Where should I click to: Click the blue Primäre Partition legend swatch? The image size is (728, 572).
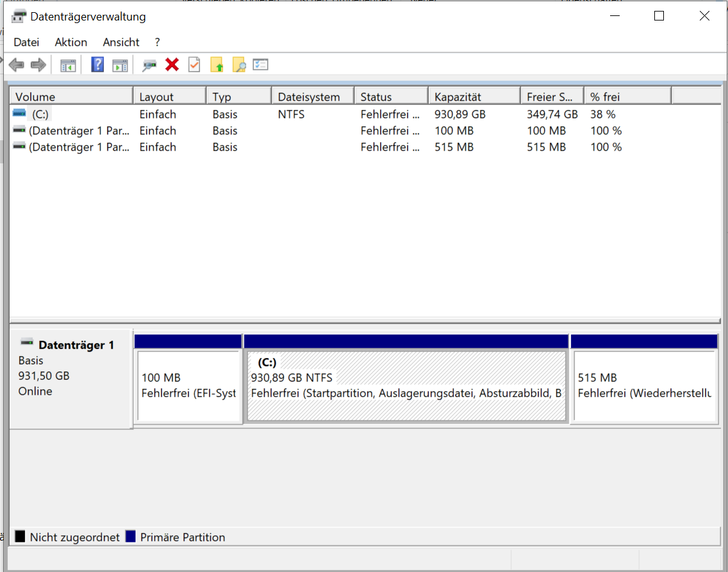(131, 536)
